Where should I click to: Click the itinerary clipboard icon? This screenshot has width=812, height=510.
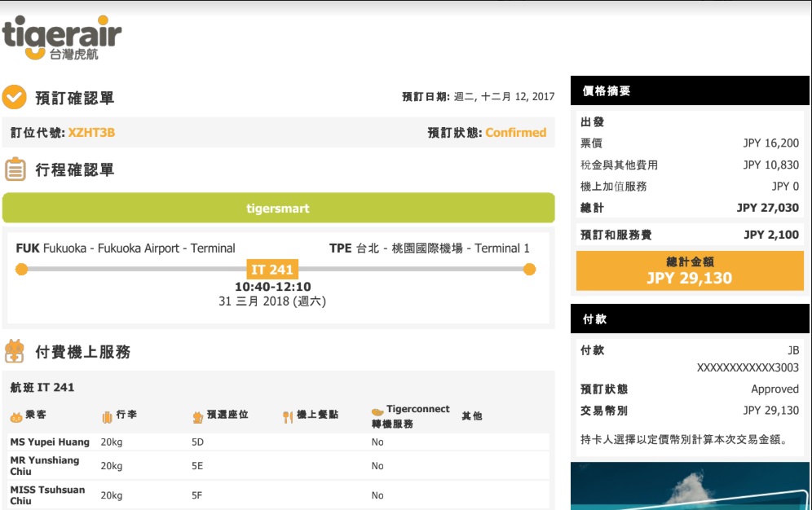tap(15, 169)
